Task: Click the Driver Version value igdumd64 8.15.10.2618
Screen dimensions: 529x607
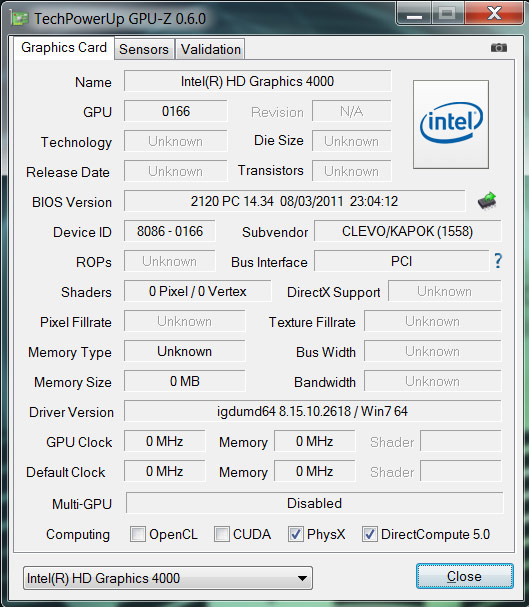Action: point(313,411)
